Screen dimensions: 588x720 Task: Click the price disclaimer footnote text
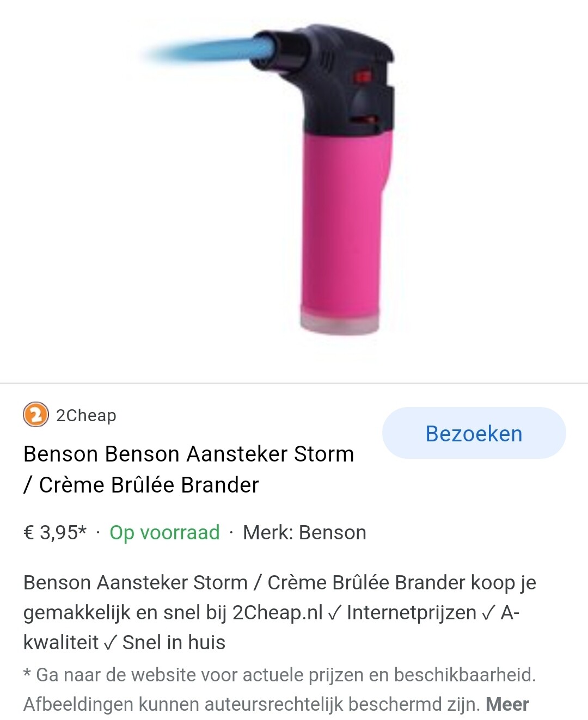tap(279, 675)
